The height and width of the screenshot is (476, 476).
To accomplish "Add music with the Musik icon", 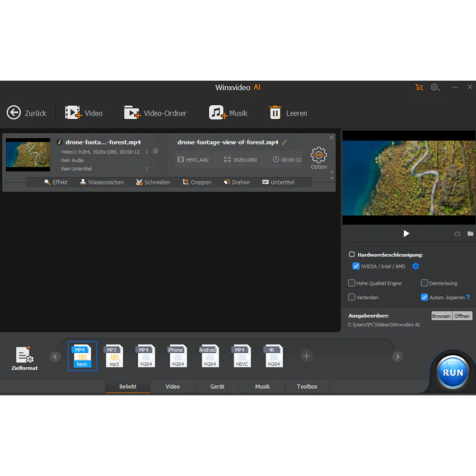I will point(218,113).
